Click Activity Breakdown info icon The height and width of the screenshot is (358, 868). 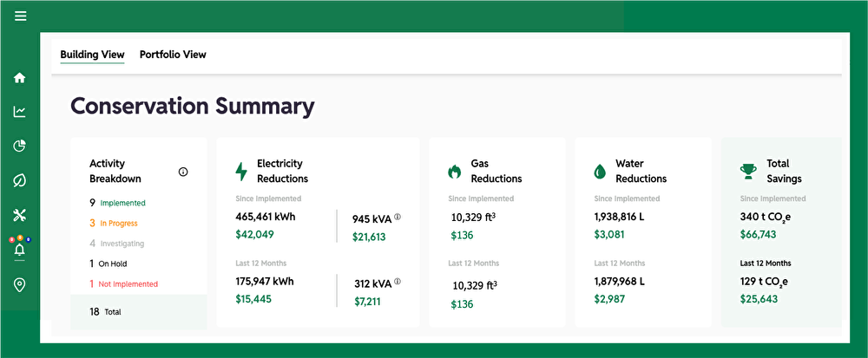183,172
